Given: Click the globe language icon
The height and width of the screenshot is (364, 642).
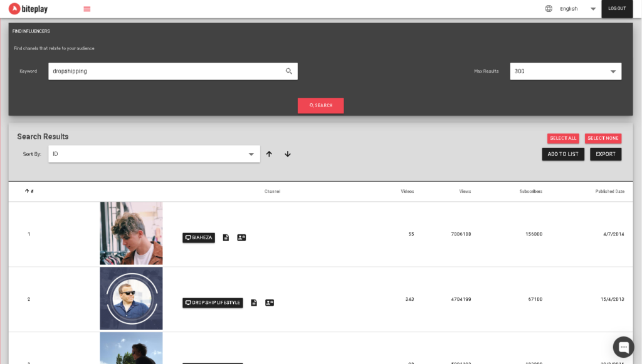Looking at the screenshot, I should [x=549, y=9].
